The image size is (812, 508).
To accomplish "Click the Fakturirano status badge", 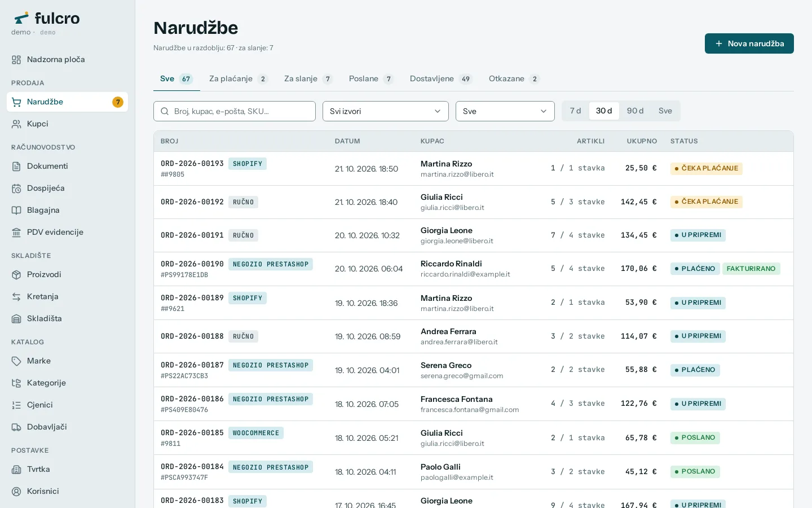I will click(x=751, y=269).
